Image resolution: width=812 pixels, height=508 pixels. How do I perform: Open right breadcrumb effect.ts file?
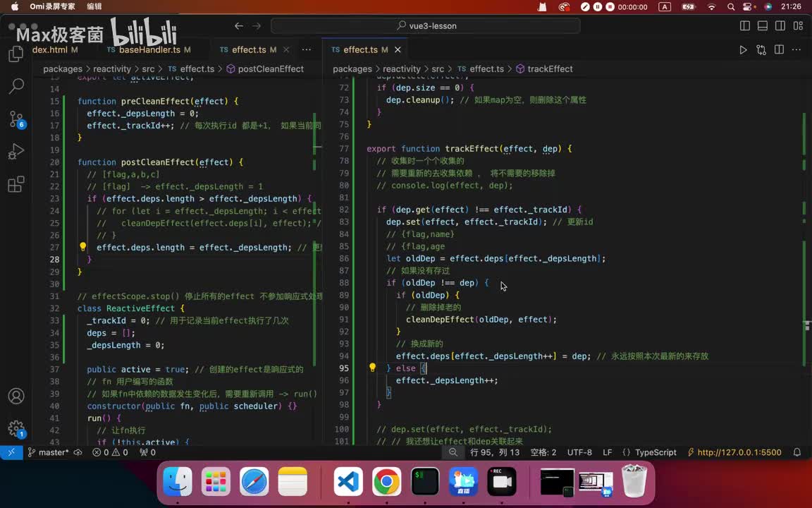pyautogui.click(x=481, y=69)
